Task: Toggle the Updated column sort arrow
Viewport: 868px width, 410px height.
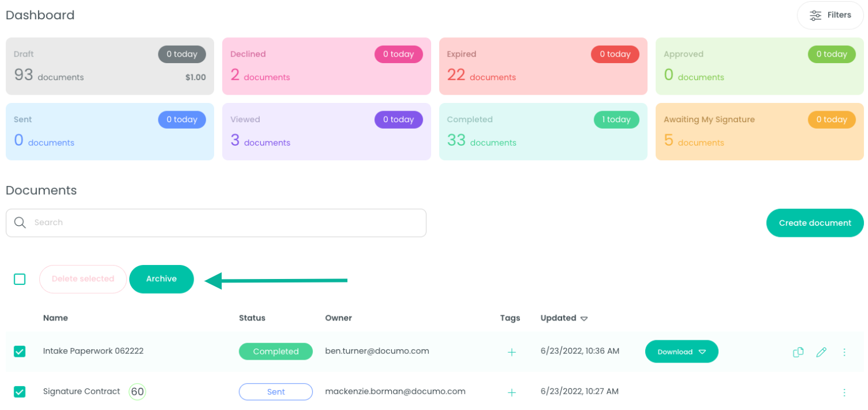Action: [584, 318]
